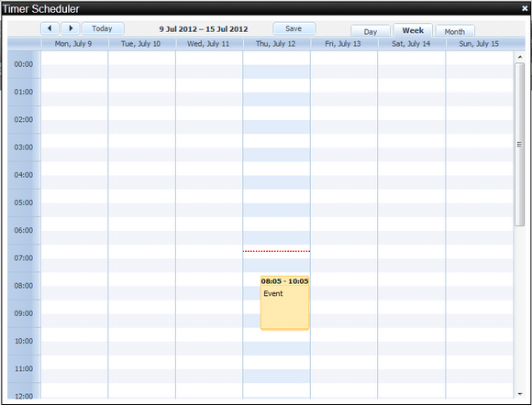Click Sun, July 15 column header
Image resolution: width=532 pixels, height=405 pixels.
click(x=479, y=44)
